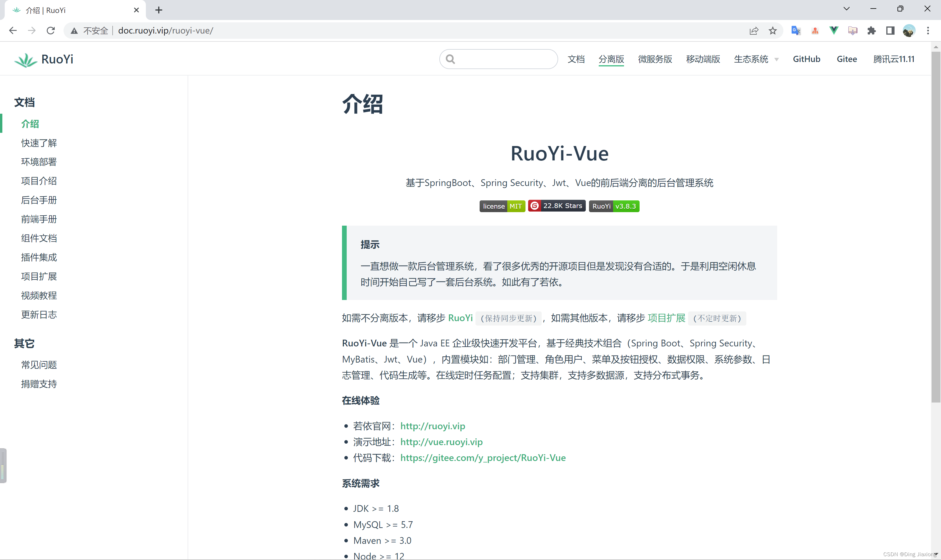Switch to 微服务版 nav item
This screenshot has width=941, height=560.
[655, 59]
